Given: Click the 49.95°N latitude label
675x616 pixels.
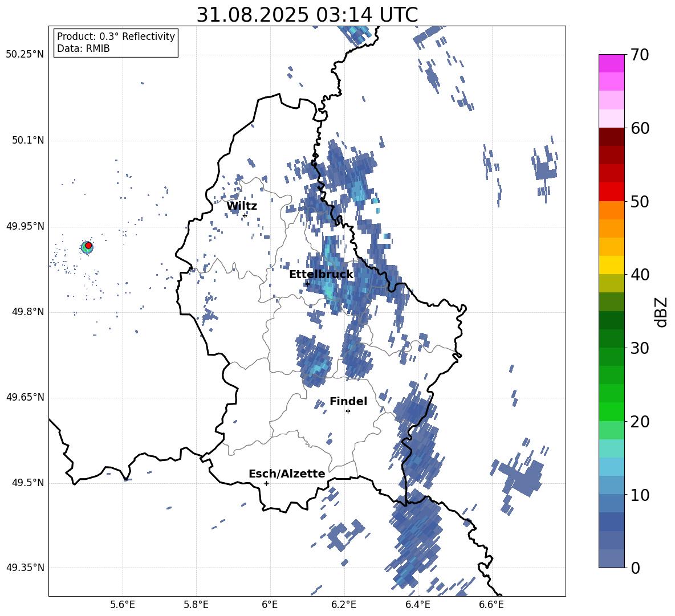Looking at the screenshot, I should pos(25,226).
